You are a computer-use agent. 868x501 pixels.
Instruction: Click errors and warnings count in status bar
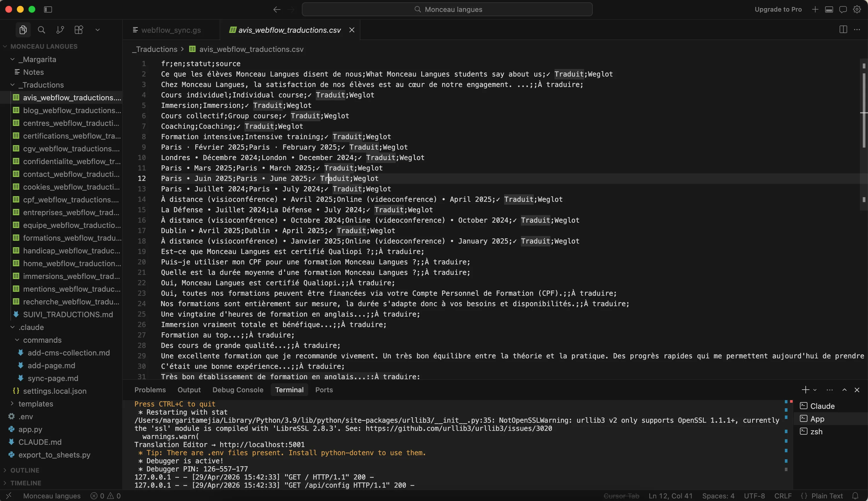click(105, 495)
